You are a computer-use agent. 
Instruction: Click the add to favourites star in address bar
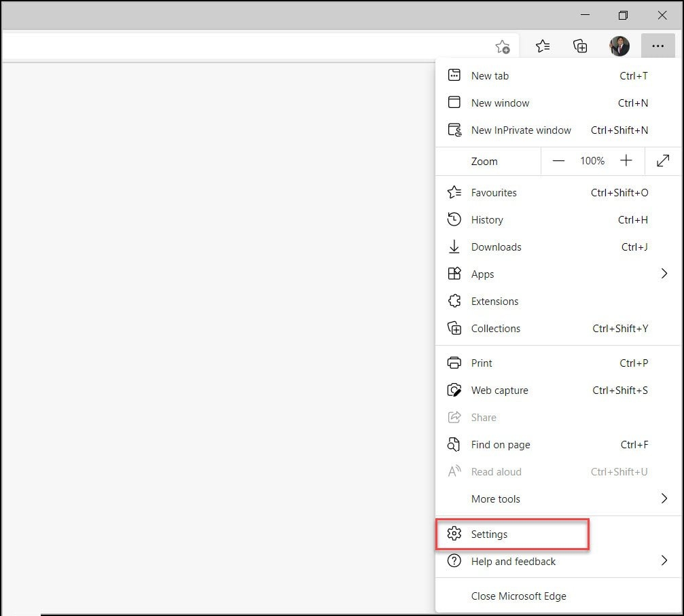502,46
